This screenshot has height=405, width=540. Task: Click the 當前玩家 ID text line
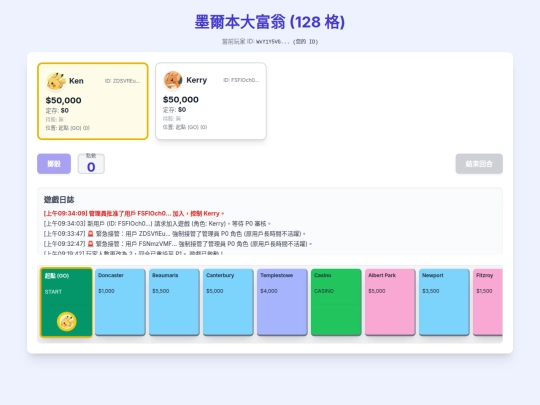pyautogui.click(x=270, y=42)
